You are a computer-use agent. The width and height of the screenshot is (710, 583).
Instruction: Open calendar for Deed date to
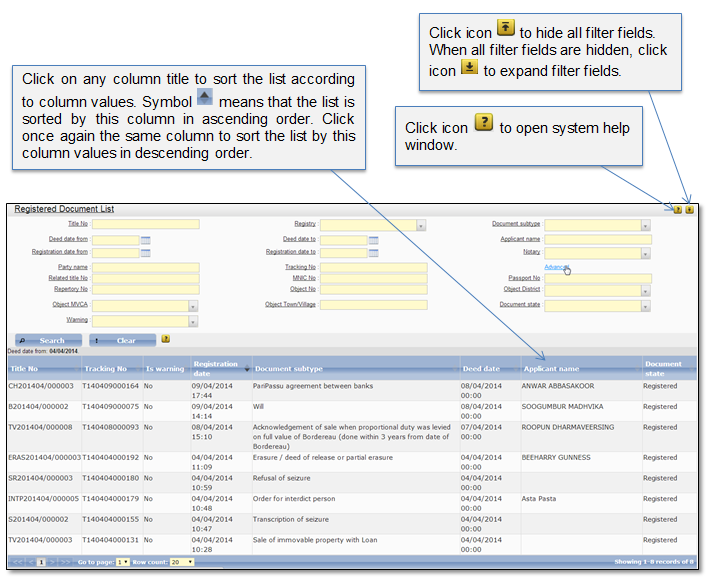373,240
